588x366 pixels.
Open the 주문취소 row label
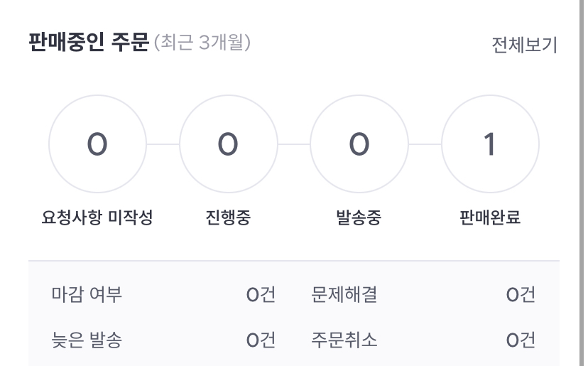tap(344, 340)
